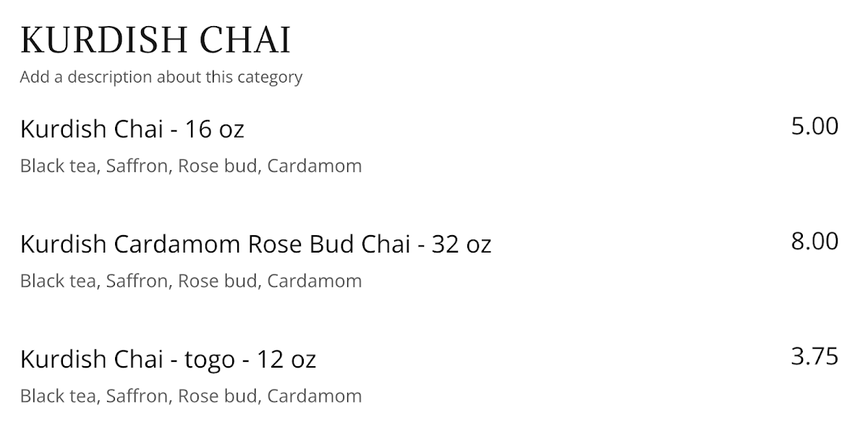
Task: Click '32 oz' in the Rose Bud Chai title
Action: [461, 245]
